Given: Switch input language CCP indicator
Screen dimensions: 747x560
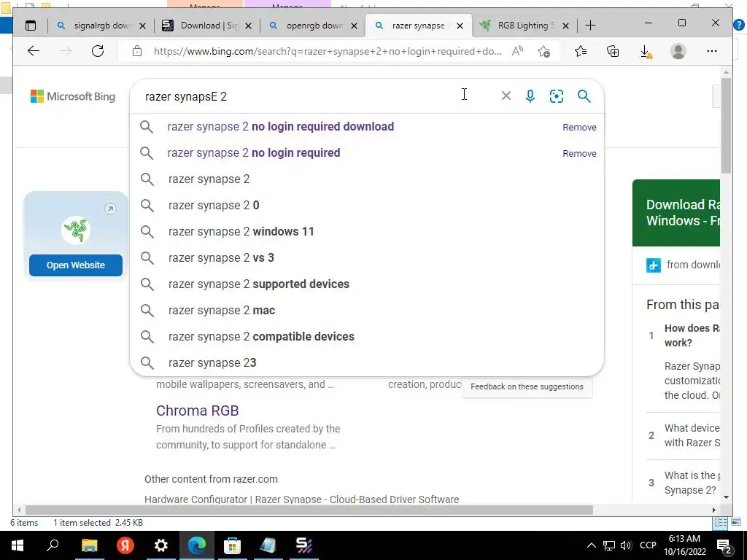Looking at the screenshot, I should point(648,545).
